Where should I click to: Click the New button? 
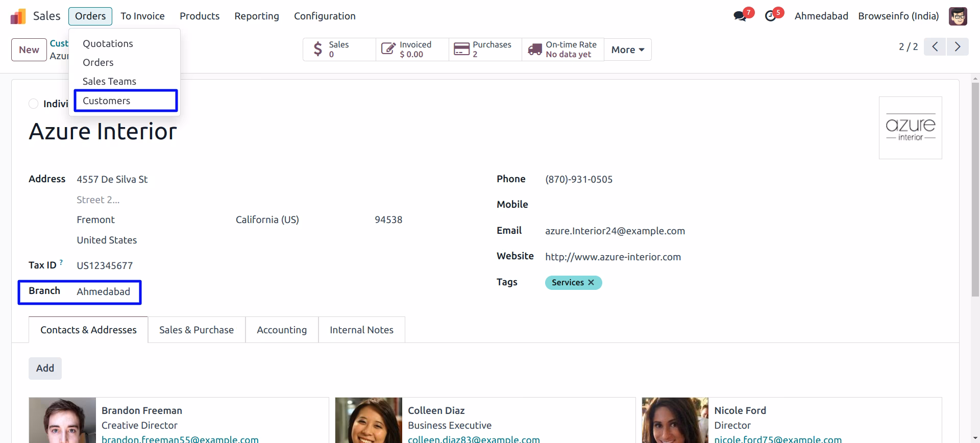click(x=29, y=50)
